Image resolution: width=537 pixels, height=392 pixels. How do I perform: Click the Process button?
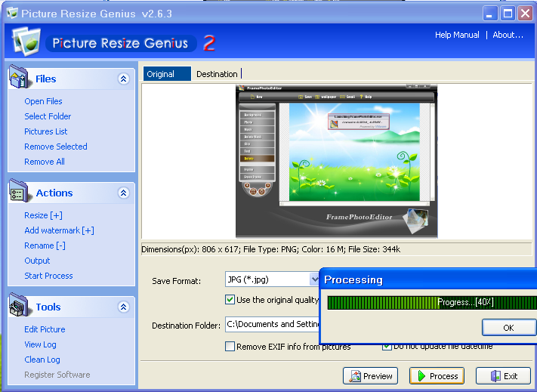[437, 376]
